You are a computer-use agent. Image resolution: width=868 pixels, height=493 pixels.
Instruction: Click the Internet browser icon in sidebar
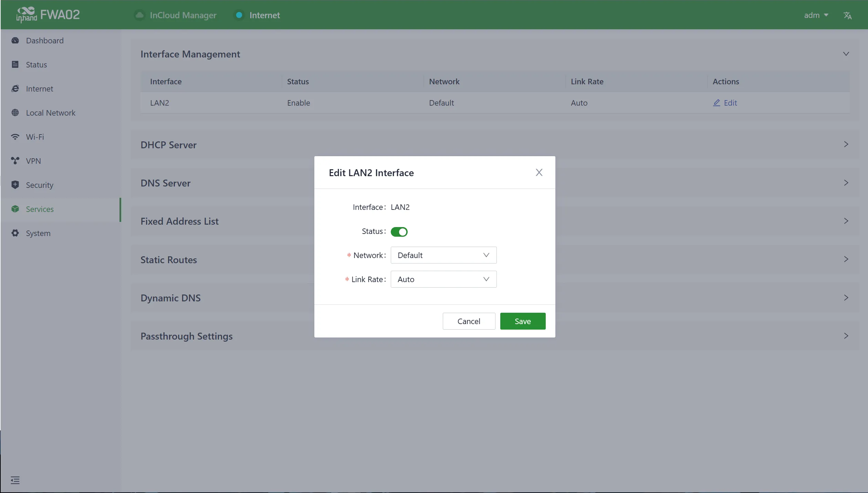(x=15, y=89)
